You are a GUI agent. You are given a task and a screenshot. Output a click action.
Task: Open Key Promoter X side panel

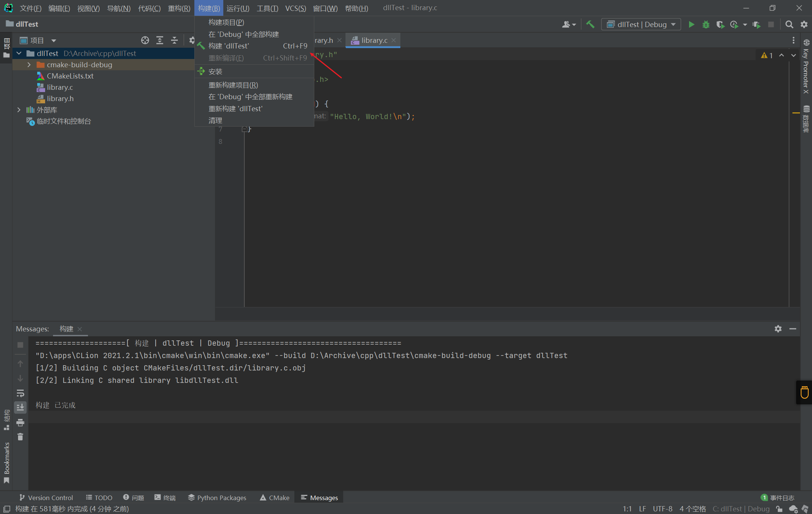click(x=806, y=67)
